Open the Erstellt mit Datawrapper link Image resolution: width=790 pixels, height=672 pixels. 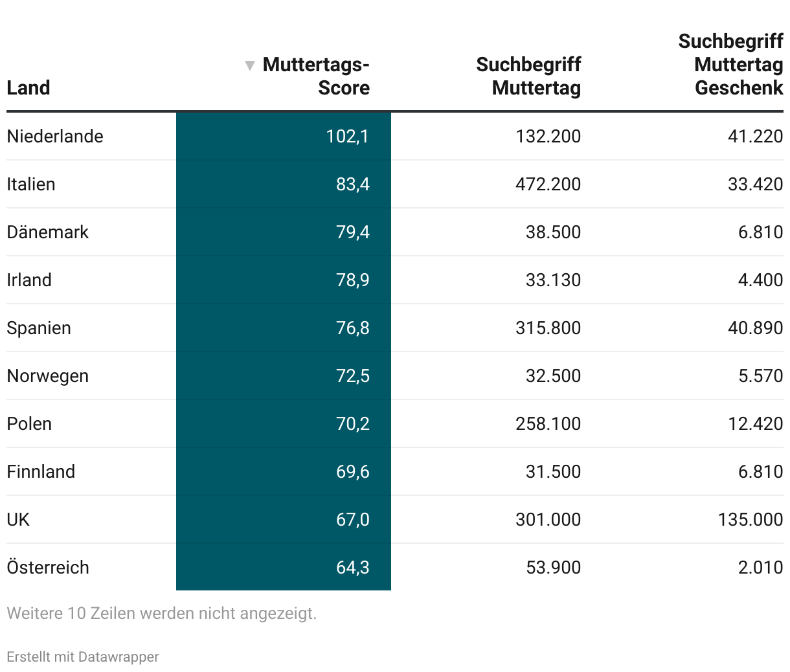tap(83, 656)
